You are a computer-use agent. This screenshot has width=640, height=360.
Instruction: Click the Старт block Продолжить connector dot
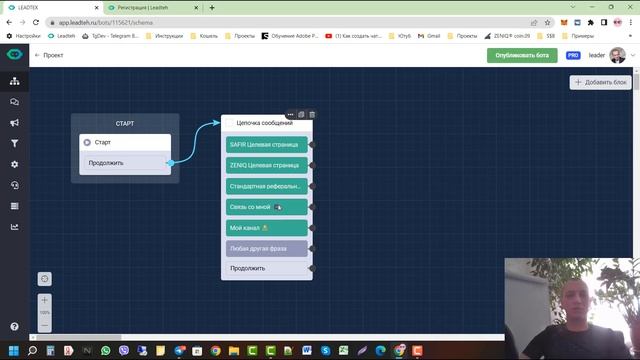pos(171,163)
